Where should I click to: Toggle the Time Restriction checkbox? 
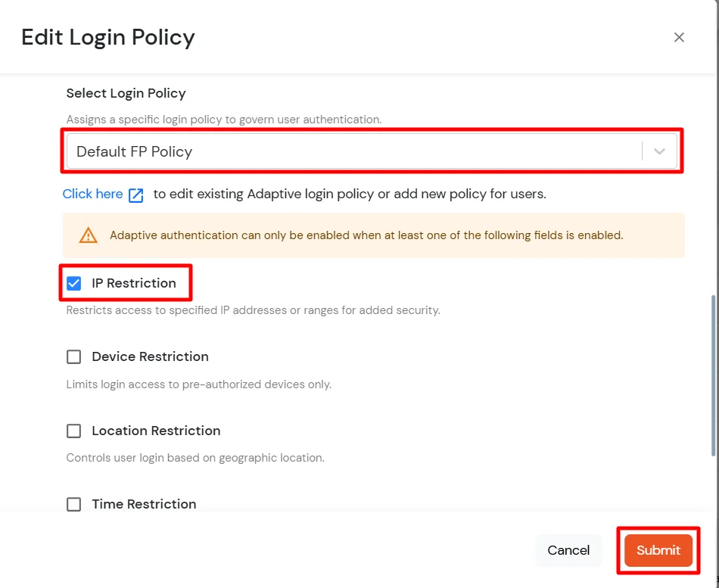tap(73, 504)
